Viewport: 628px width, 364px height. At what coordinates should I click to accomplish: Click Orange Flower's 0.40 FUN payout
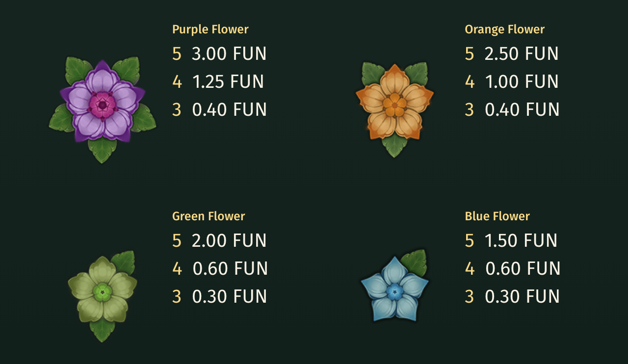point(522,109)
